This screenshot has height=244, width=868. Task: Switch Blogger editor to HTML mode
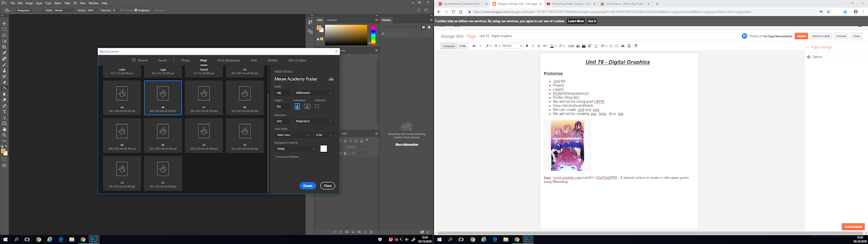coord(463,46)
